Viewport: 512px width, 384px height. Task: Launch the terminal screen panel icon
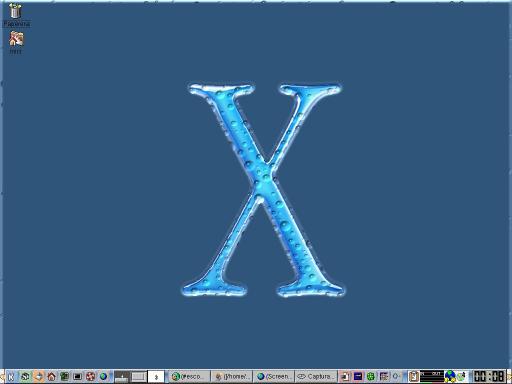(77, 377)
